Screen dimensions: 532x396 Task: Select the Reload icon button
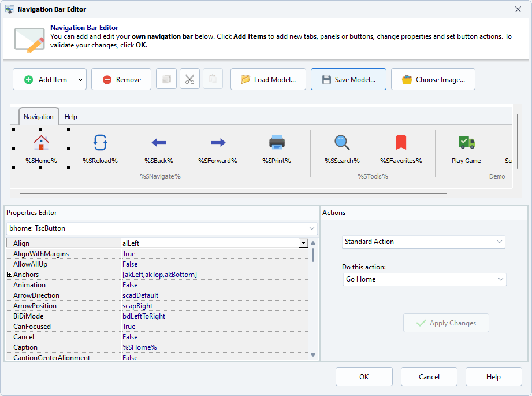pos(100,142)
